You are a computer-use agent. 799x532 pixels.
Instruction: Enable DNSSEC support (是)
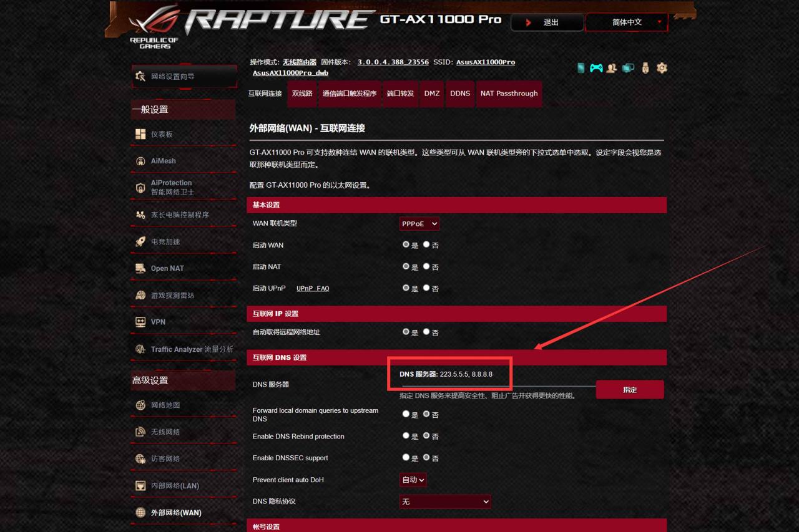406,458
